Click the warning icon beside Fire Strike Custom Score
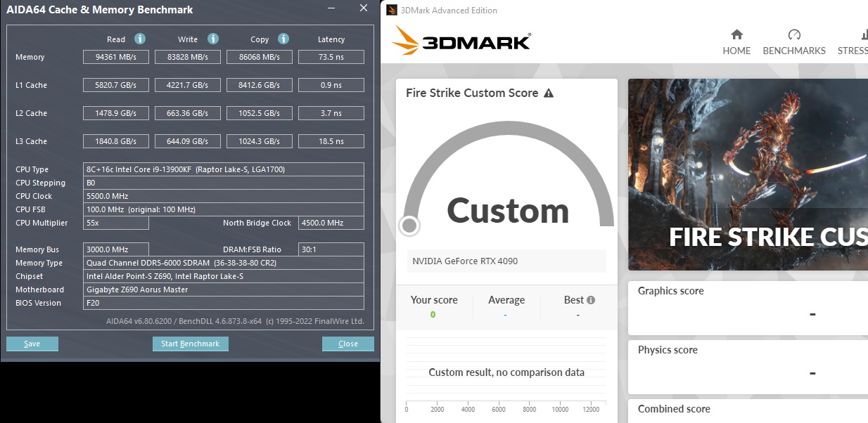Screen dimensions: 868x423 [549, 93]
